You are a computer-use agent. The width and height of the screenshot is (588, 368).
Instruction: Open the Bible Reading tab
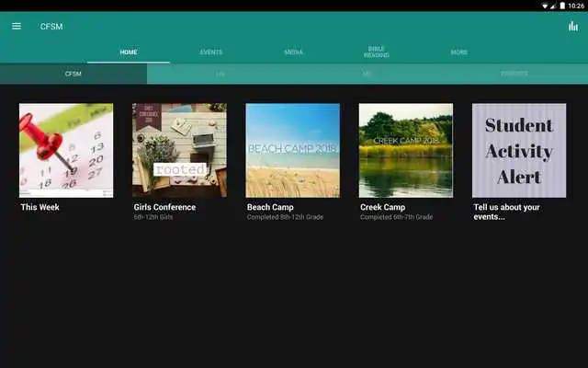coord(376,52)
